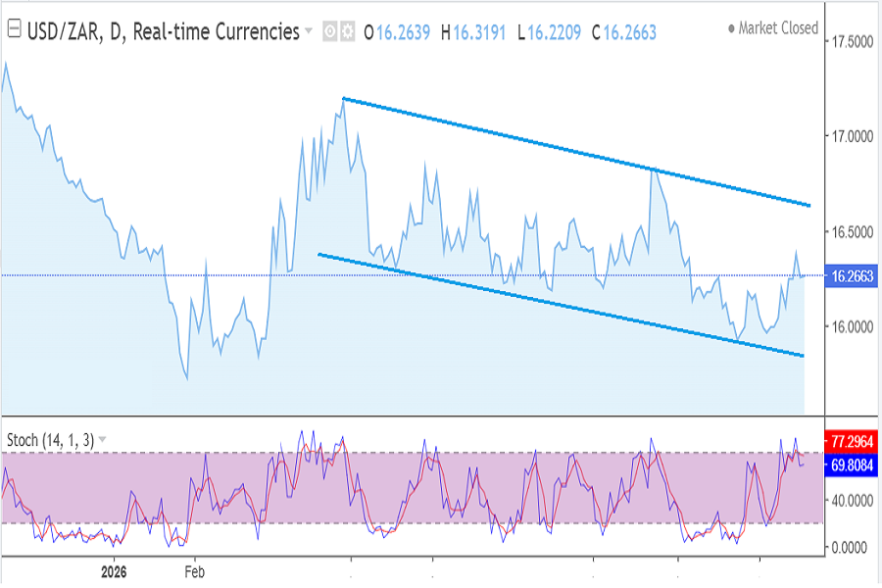Click the 17.5000 price axis label
The image size is (882, 588).
(853, 42)
